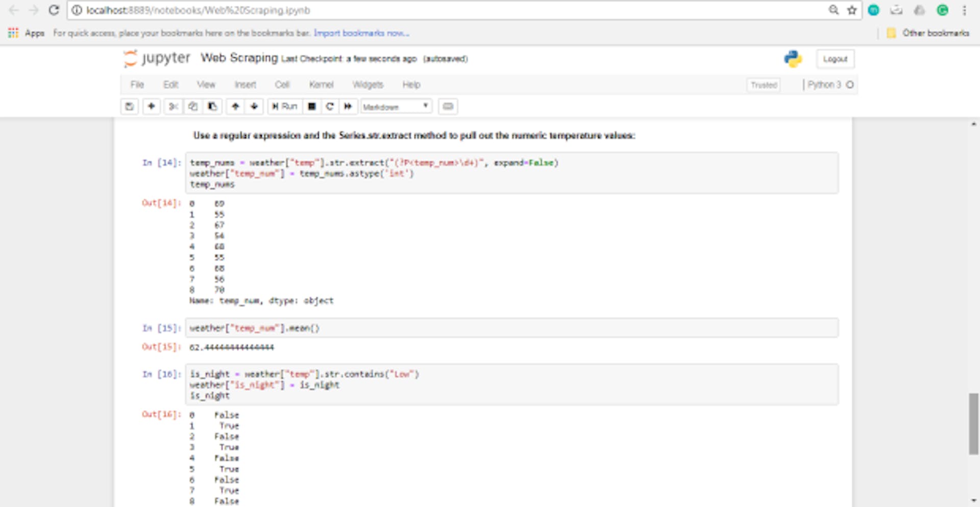Click the Web Scraping notebook title
Image resolution: width=980 pixels, height=507 pixels.
click(x=239, y=58)
